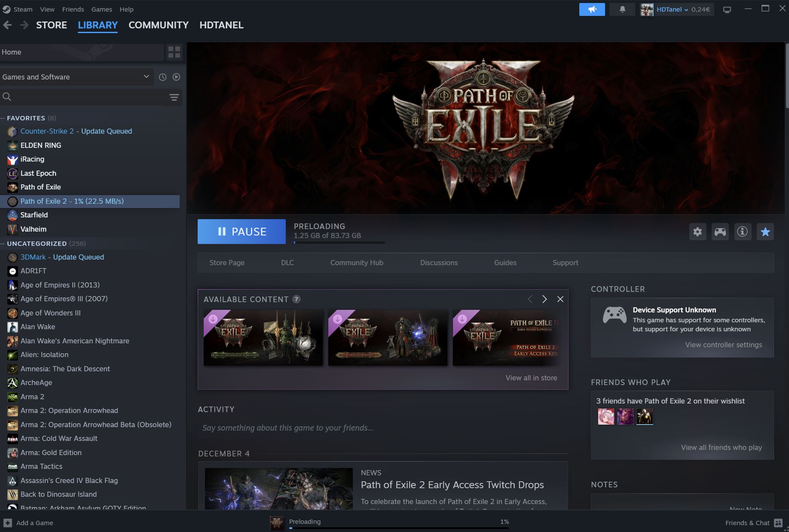Show next available content items
The image size is (789, 532).
544,299
